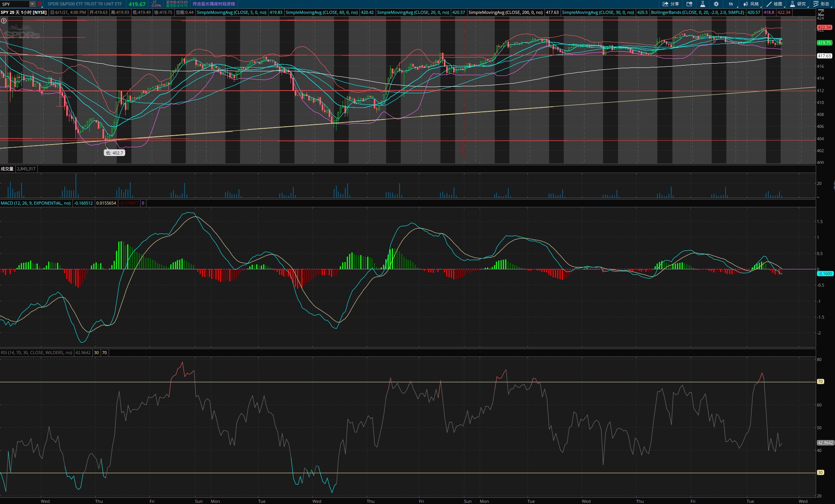Click the SMA 60 value 420.42

point(367,12)
